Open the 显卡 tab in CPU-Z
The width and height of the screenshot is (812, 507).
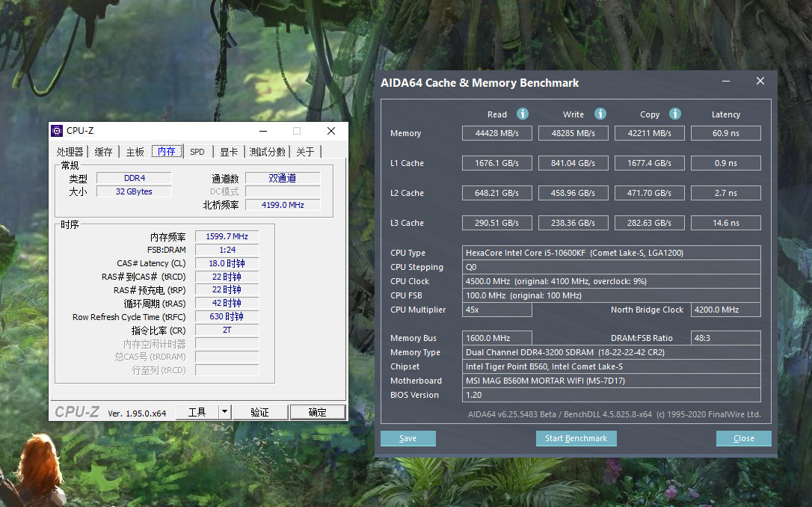coord(229,152)
